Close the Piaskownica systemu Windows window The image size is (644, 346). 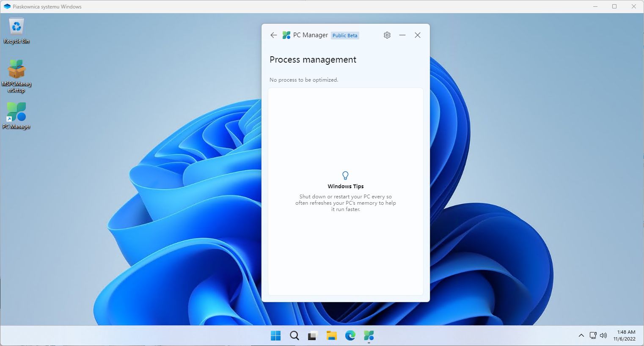click(634, 6)
